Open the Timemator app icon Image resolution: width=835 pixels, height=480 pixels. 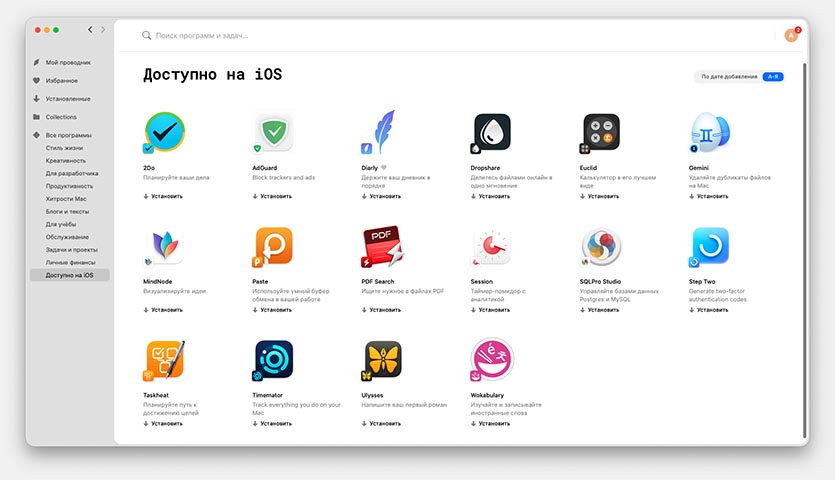[x=273, y=360]
